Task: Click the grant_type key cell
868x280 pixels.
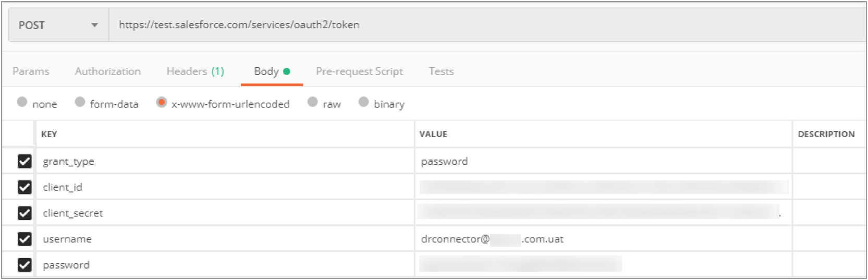Action: tap(225, 161)
